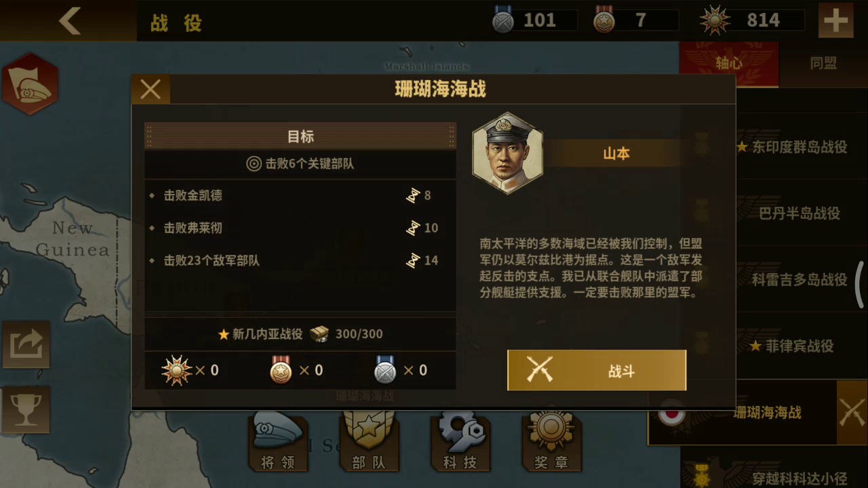The width and height of the screenshot is (868, 488).
Task: Open the 科技 technology menu icon
Action: pos(460,443)
